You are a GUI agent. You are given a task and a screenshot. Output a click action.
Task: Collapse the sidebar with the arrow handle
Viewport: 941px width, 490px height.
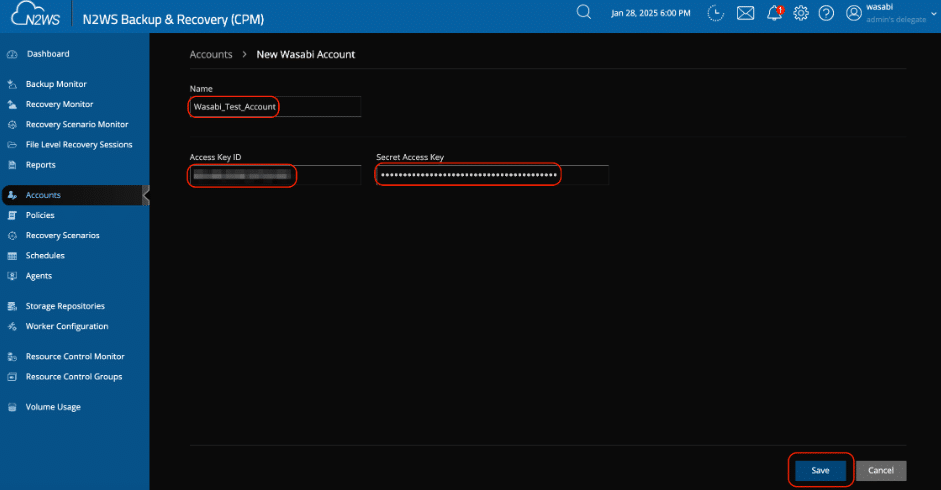coord(146,195)
